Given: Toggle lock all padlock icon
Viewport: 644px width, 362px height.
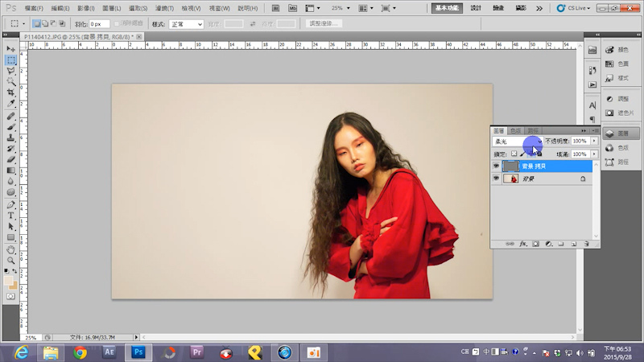Looking at the screenshot, I should pyautogui.click(x=539, y=154).
